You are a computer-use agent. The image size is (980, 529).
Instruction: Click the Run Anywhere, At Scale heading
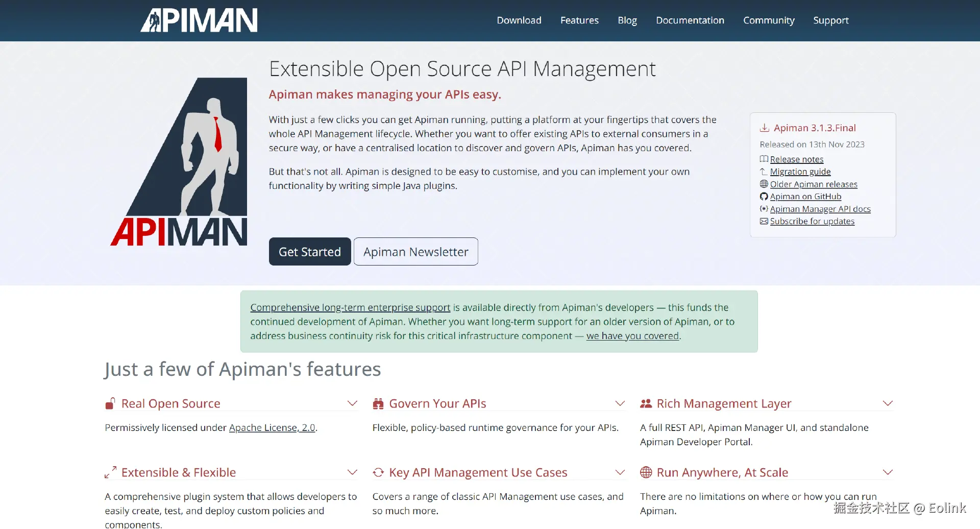pos(722,472)
